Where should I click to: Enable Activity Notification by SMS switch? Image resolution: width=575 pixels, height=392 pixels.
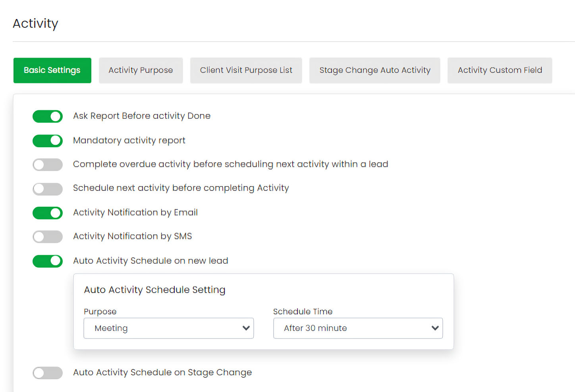pyautogui.click(x=48, y=237)
